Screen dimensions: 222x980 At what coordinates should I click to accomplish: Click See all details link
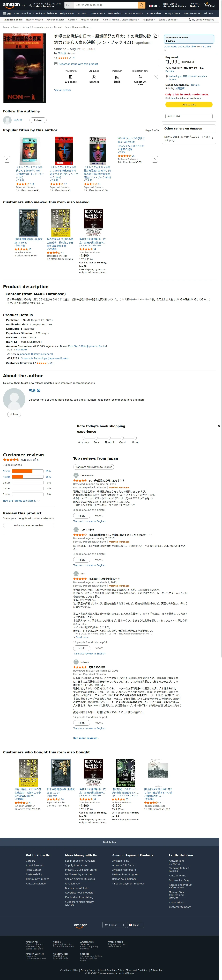62,90
